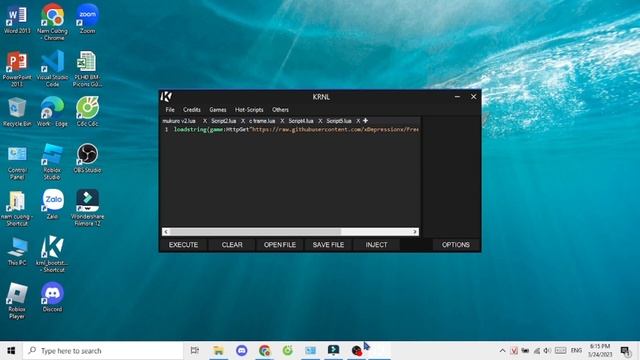The width and height of the screenshot is (640, 360).
Task: Open ENG input language switcher
Action: click(x=576, y=351)
